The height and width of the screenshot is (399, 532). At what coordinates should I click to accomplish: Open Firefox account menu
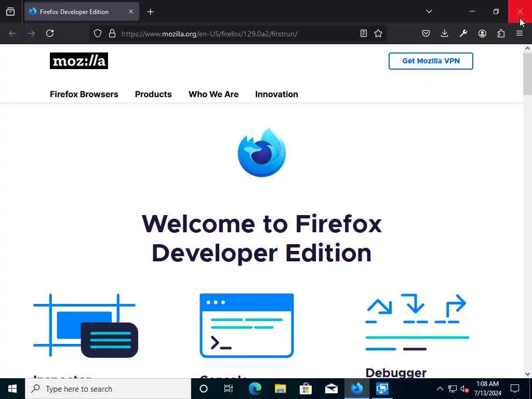click(x=482, y=33)
